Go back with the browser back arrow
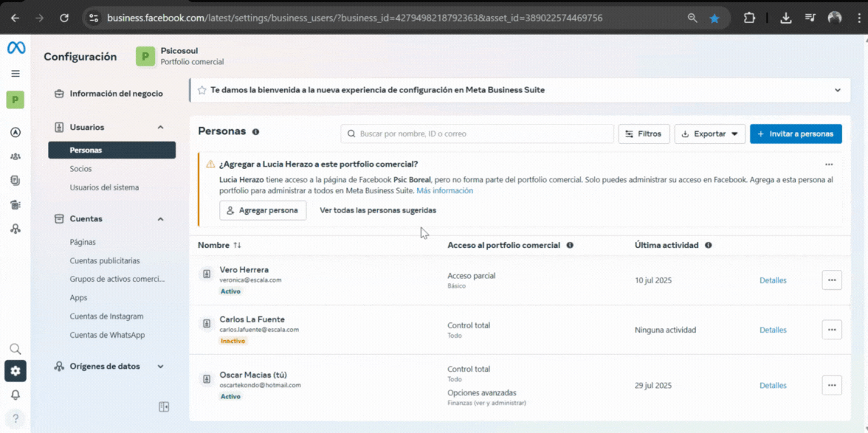The width and height of the screenshot is (868, 433). click(15, 18)
